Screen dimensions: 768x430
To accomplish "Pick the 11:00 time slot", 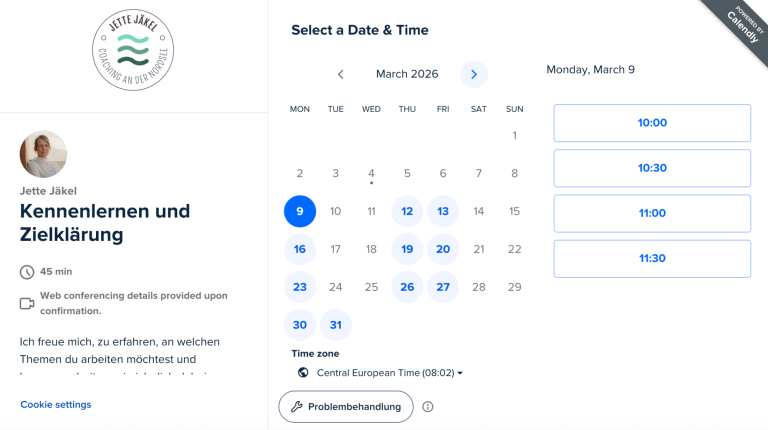I will point(652,213).
